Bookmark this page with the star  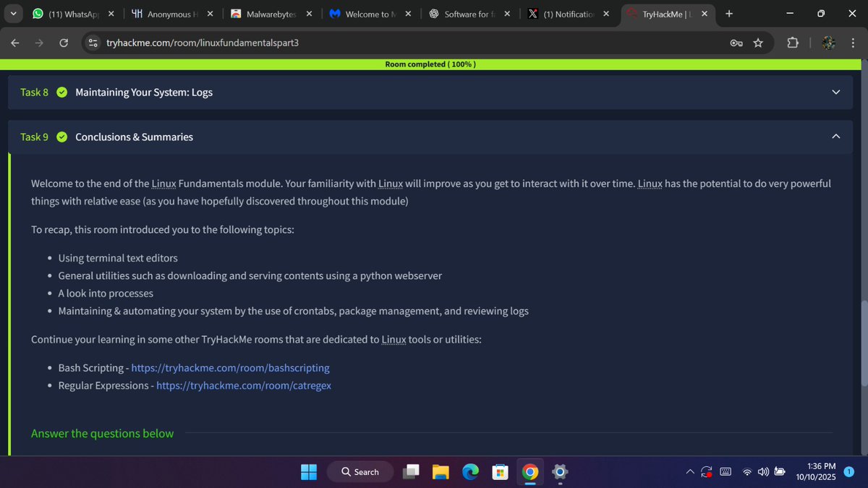(x=758, y=43)
